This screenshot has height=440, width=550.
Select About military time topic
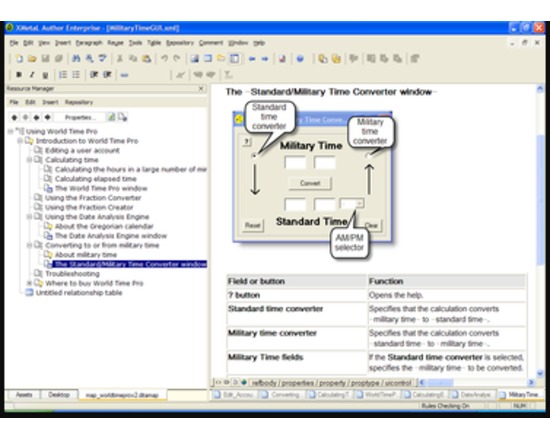coord(86,255)
